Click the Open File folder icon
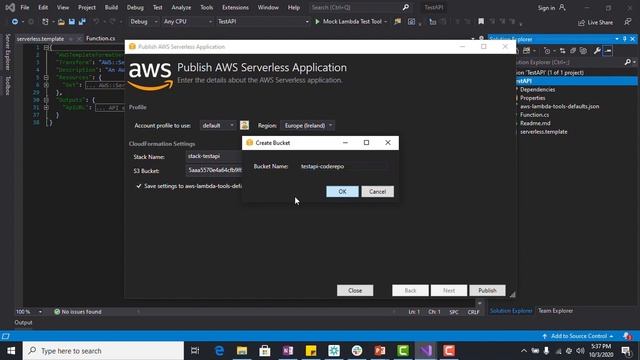This screenshot has height=360, width=640. click(x=61, y=22)
